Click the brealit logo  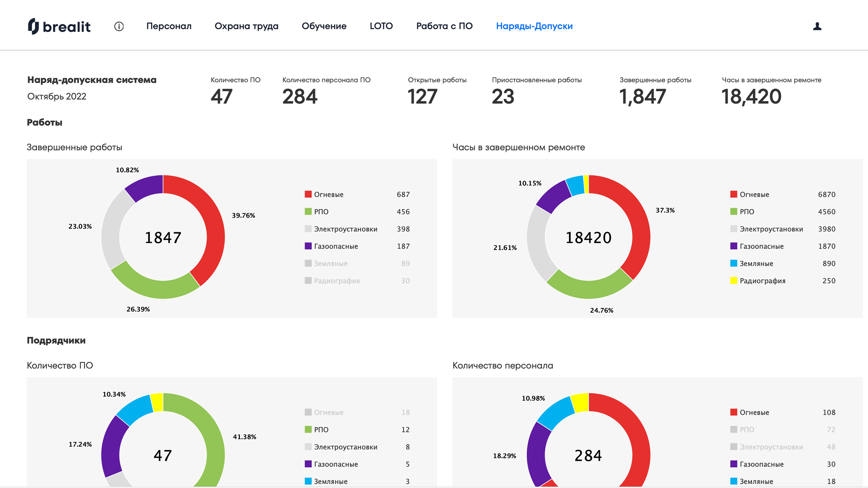59,26
